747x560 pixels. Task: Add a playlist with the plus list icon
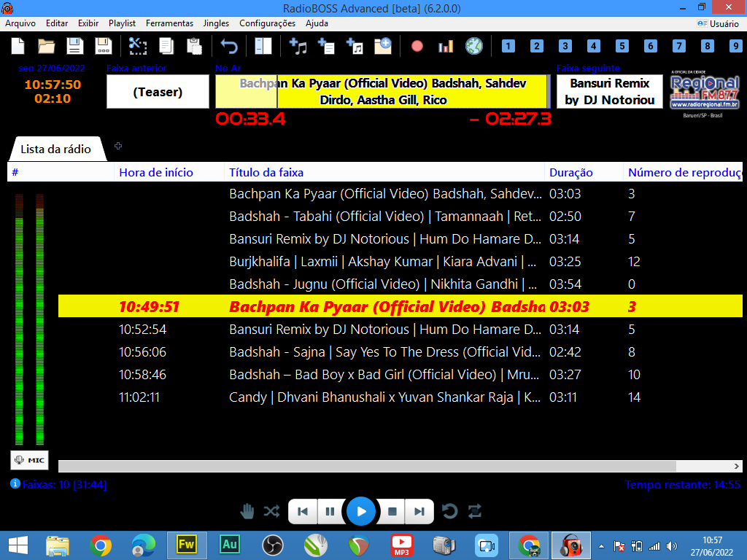326,46
